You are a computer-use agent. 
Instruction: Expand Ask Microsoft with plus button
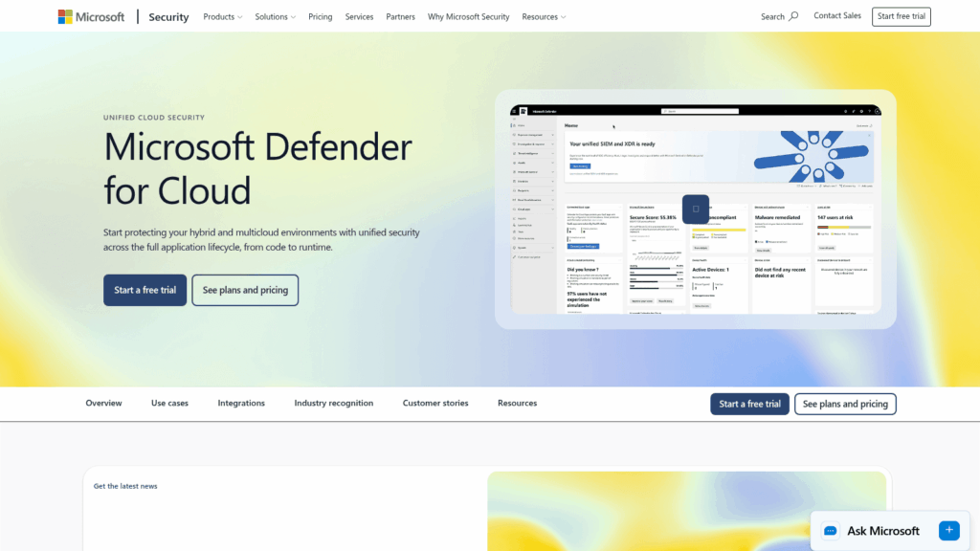(x=948, y=530)
